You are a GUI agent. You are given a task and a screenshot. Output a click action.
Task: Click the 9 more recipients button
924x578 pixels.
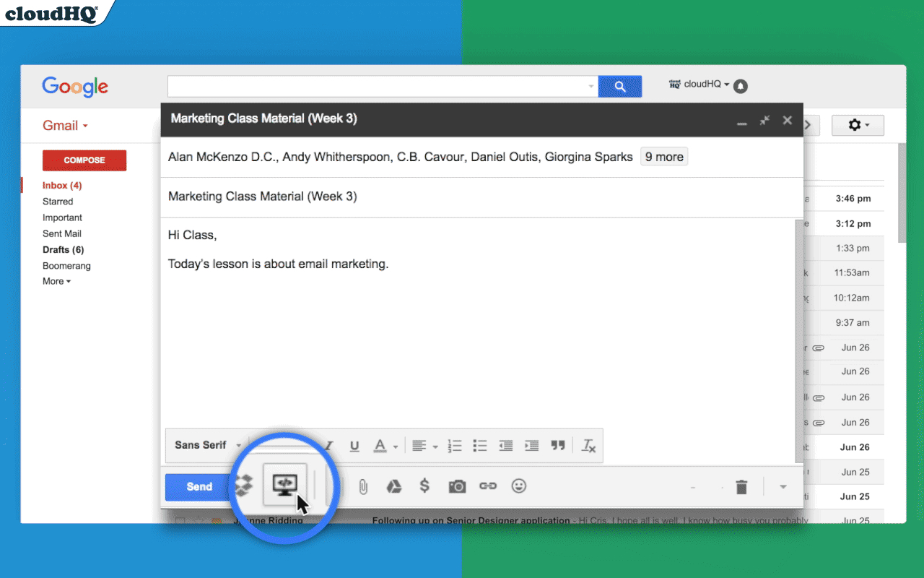pyautogui.click(x=663, y=156)
